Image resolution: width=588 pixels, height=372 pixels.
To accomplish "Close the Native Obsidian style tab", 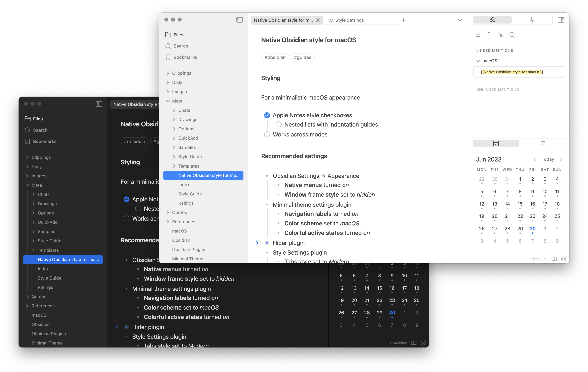I will (318, 20).
